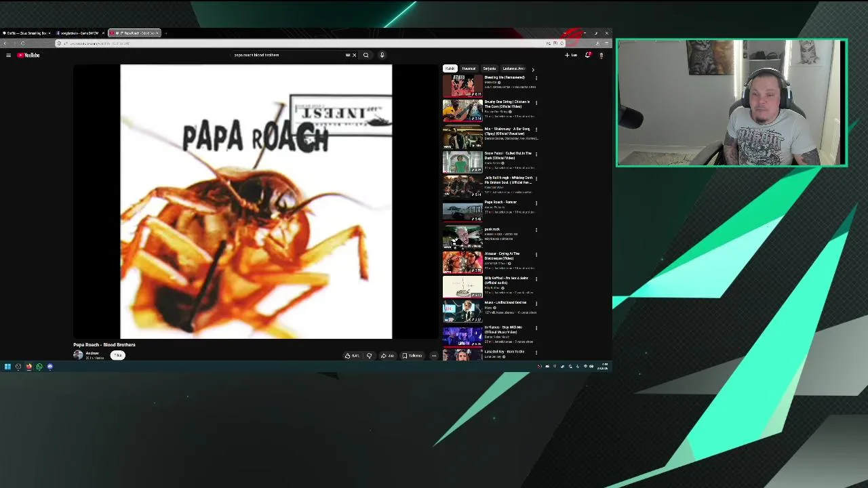This screenshot has height=488, width=868.
Task: Select the second filter chip next to Kaikki
Action: tap(469, 68)
